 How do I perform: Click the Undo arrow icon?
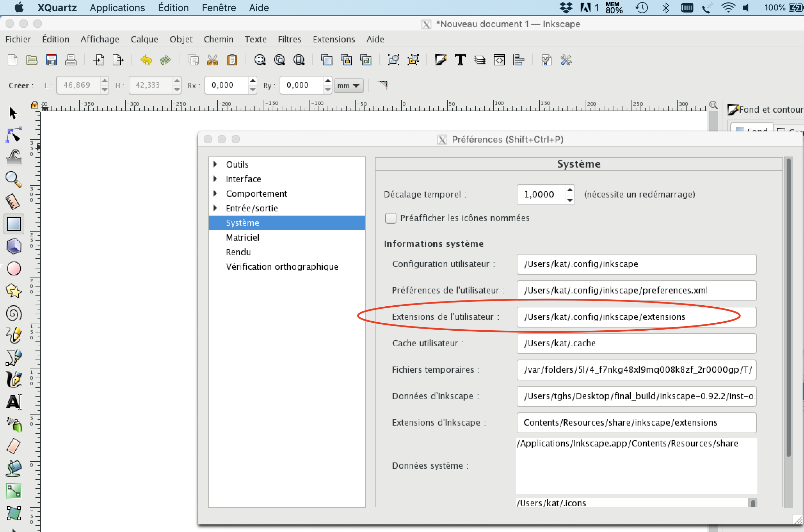[x=146, y=60]
